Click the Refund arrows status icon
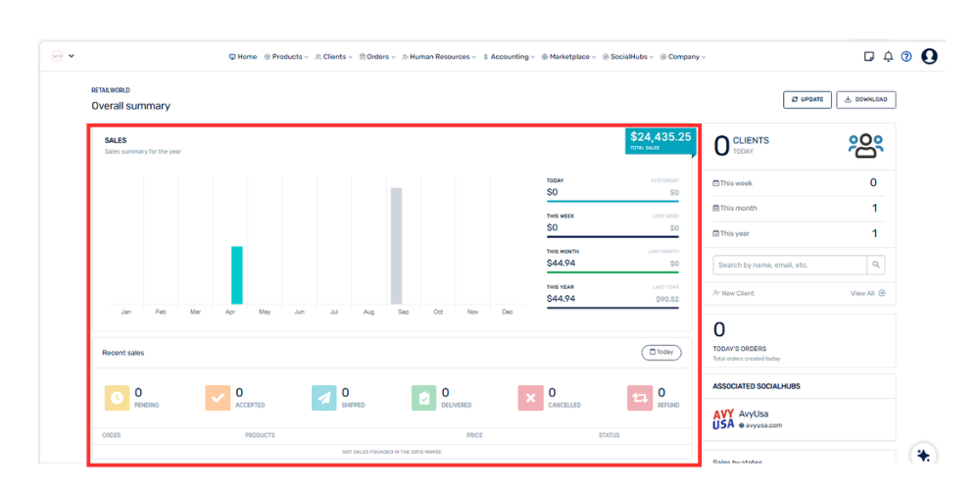The width and height of the screenshot is (980, 490). point(640,397)
